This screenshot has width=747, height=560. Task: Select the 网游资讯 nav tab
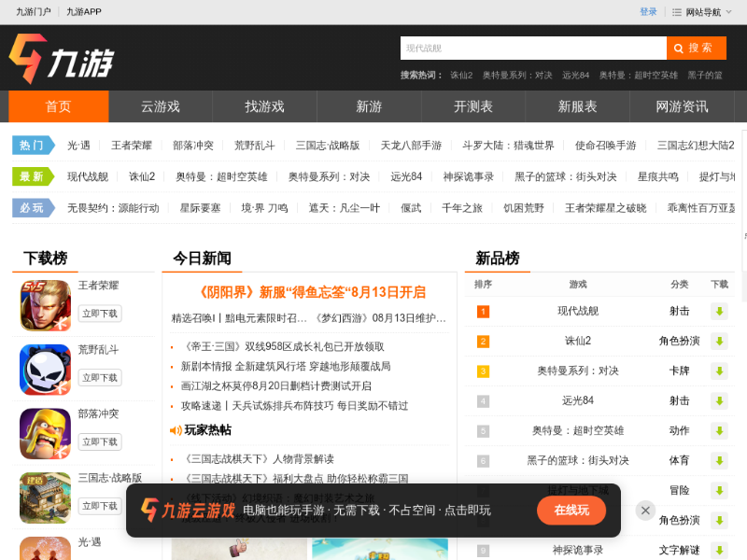coord(682,106)
